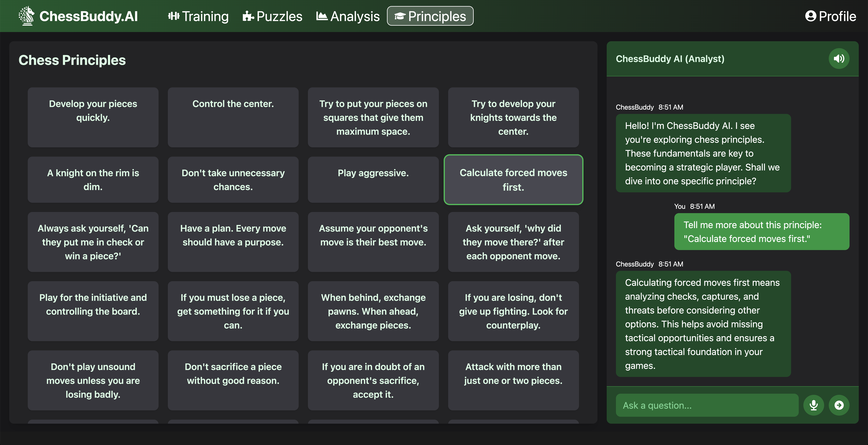Open 'pieces on squares maximum space' card
The height and width of the screenshot is (445, 868).
373,117
